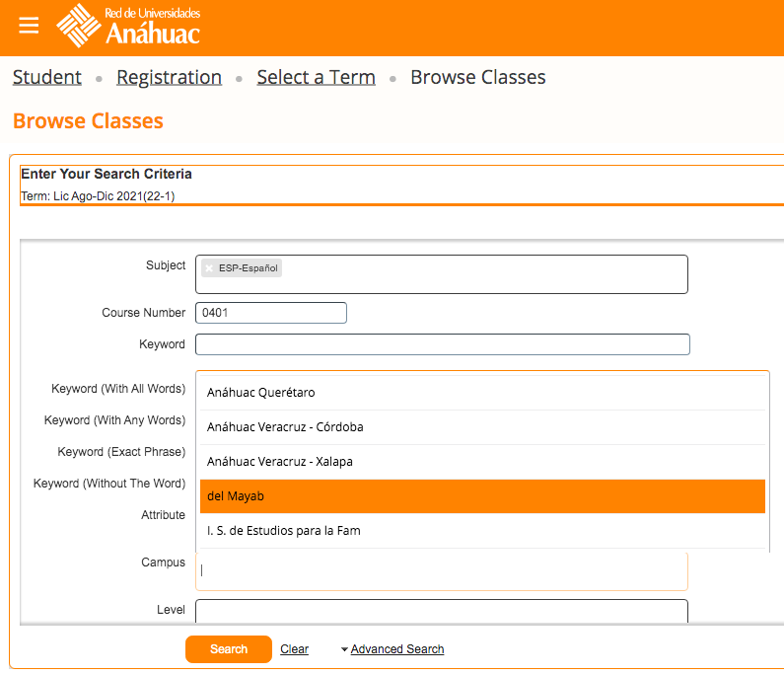
Task: Click the Anáhuac logo
Action: coord(128,27)
